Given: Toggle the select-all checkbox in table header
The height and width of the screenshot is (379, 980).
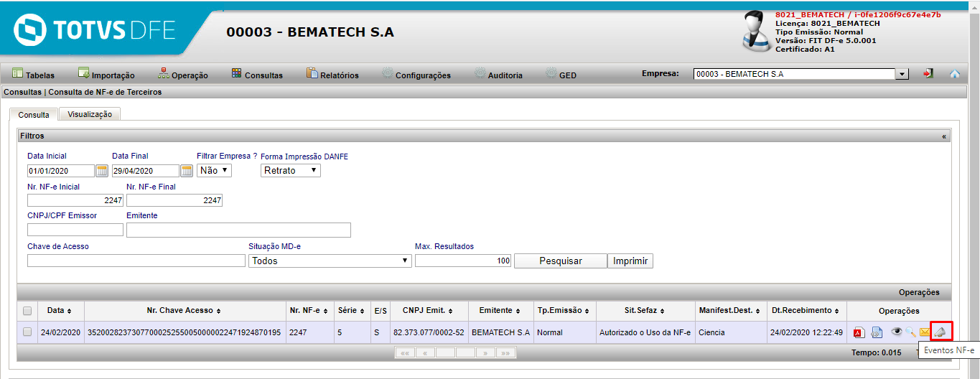Looking at the screenshot, I should 27,311.
